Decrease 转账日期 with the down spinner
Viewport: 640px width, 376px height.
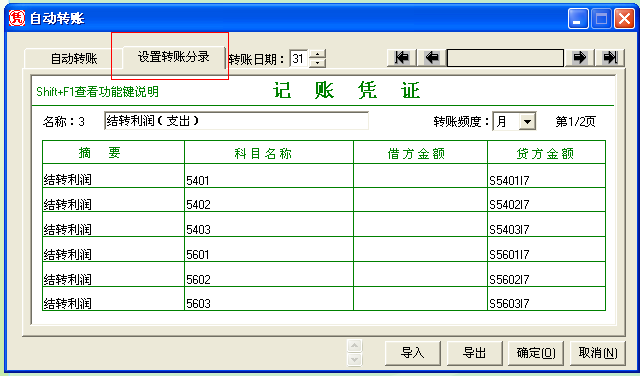(x=318, y=63)
